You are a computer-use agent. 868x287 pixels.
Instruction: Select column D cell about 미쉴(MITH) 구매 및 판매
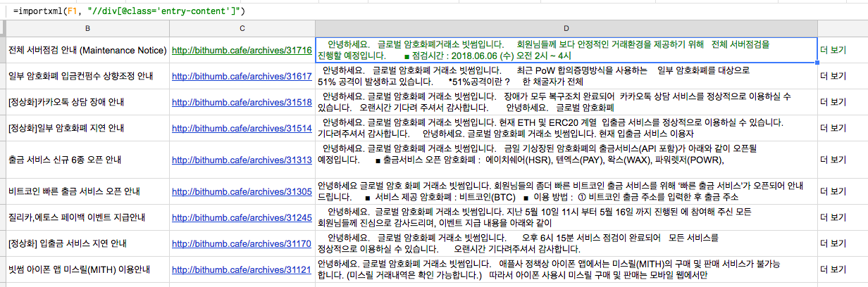click(566, 269)
